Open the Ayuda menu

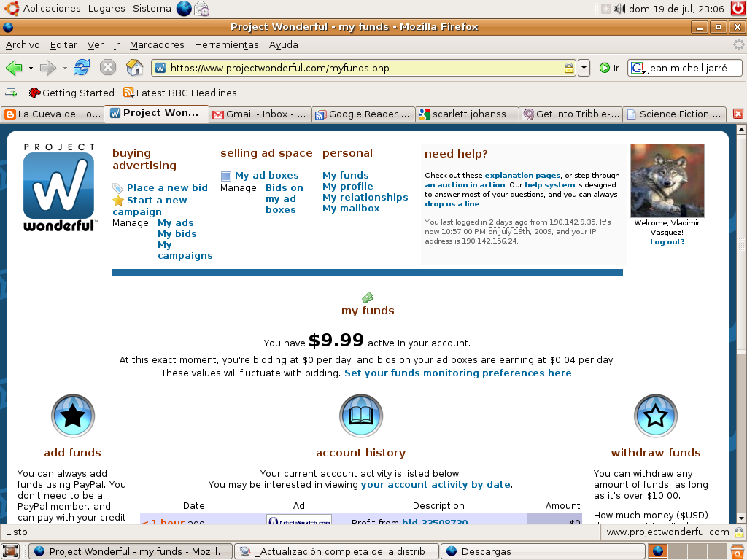click(x=284, y=44)
